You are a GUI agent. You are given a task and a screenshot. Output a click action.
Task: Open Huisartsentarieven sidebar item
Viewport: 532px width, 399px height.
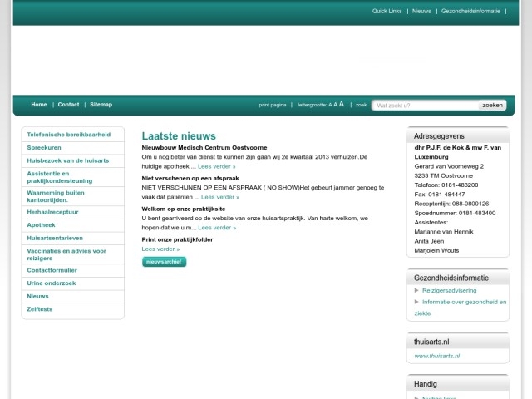54,238
